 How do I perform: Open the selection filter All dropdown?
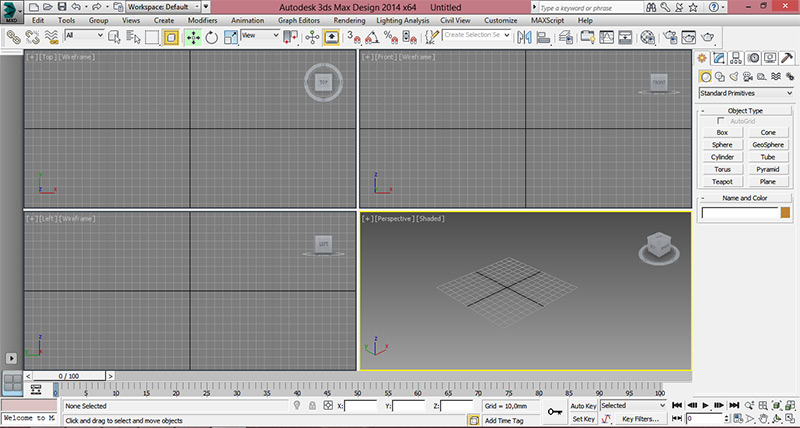[x=84, y=35]
